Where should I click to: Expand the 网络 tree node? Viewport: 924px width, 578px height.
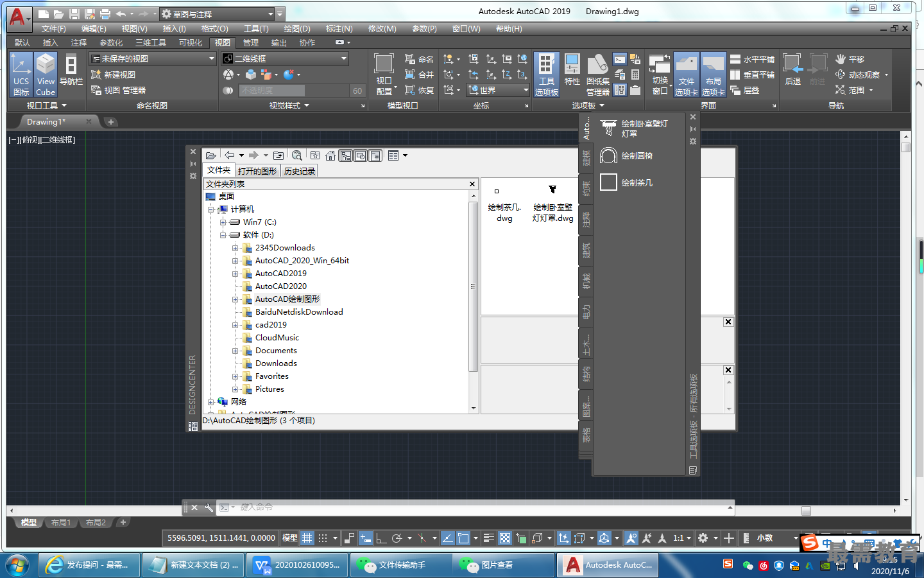[x=210, y=402]
